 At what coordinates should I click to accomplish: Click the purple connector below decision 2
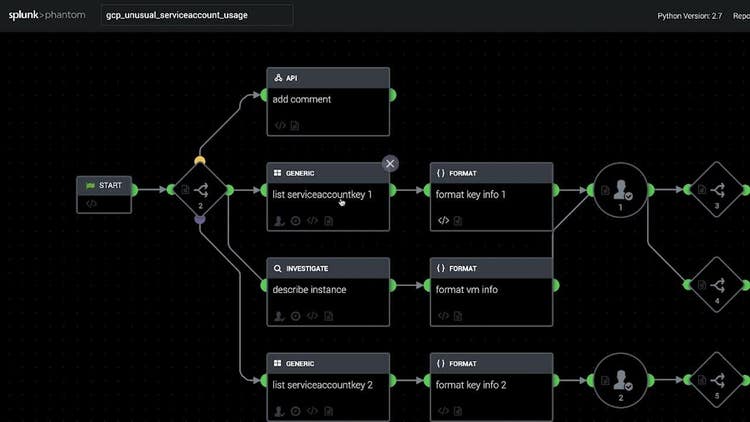pos(200,219)
